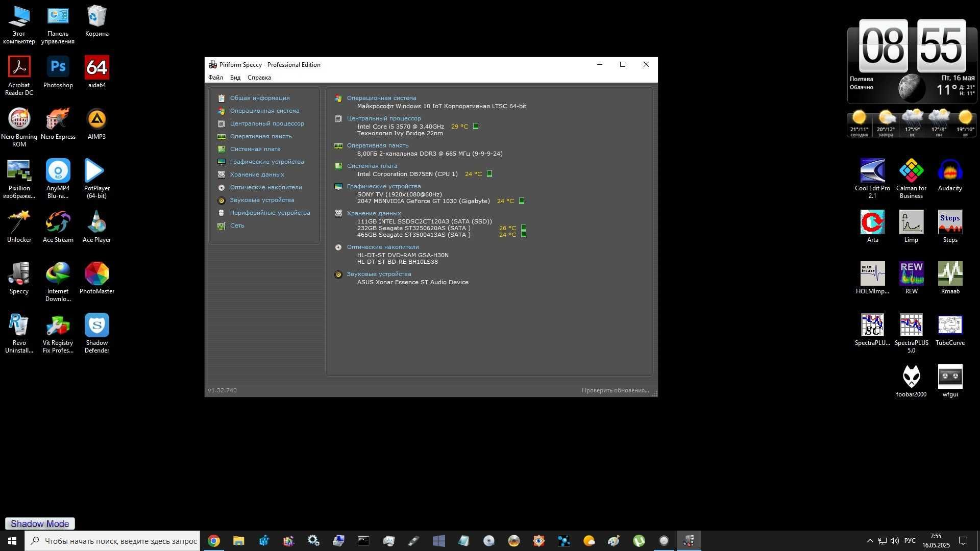Open the foobar2000 desktop icon
Image resolution: width=980 pixels, height=551 pixels.
tap(911, 382)
